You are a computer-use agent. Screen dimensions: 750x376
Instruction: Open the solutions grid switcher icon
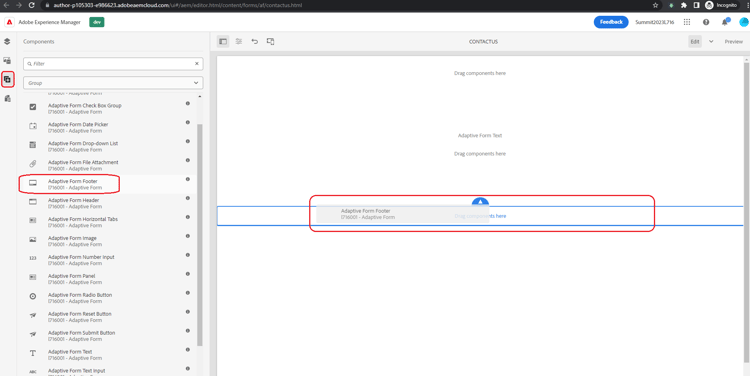tap(687, 22)
